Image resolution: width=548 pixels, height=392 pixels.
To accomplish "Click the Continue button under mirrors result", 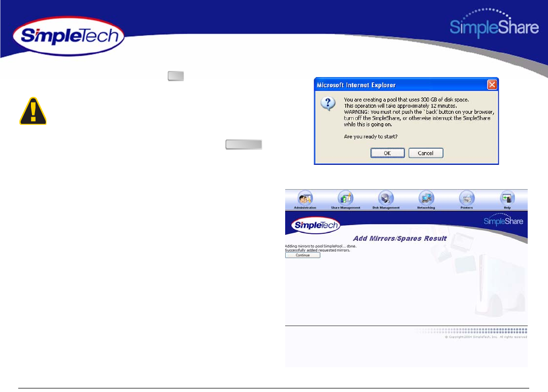I will [x=302, y=256].
